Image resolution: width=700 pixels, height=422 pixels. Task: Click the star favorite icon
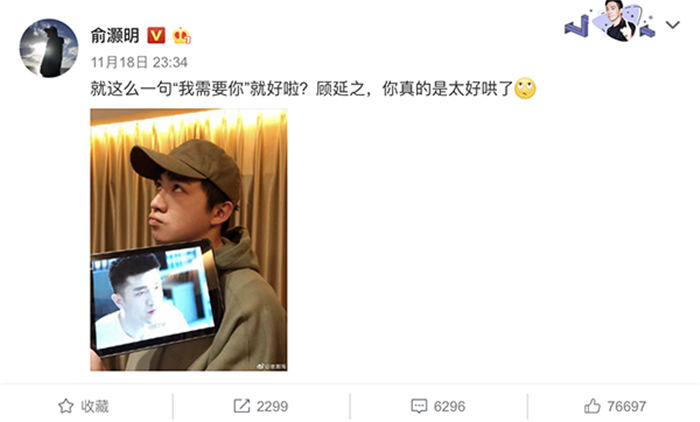pyautogui.click(x=66, y=406)
